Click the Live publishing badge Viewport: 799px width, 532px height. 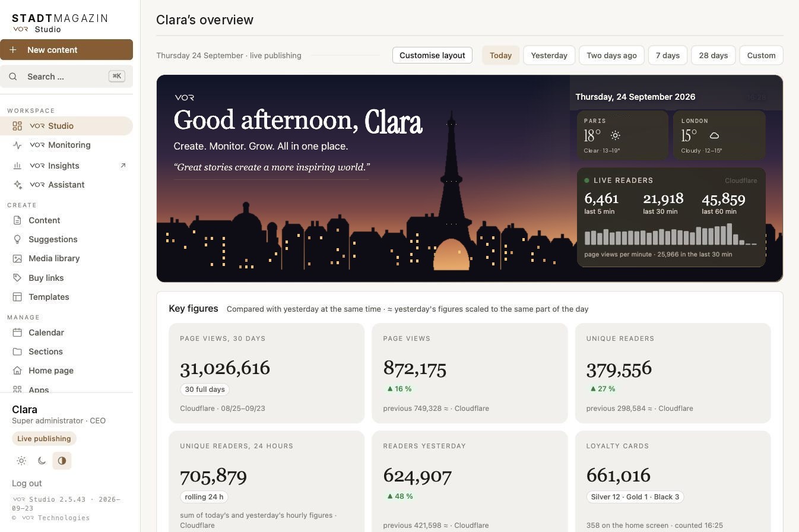pos(44,439)
